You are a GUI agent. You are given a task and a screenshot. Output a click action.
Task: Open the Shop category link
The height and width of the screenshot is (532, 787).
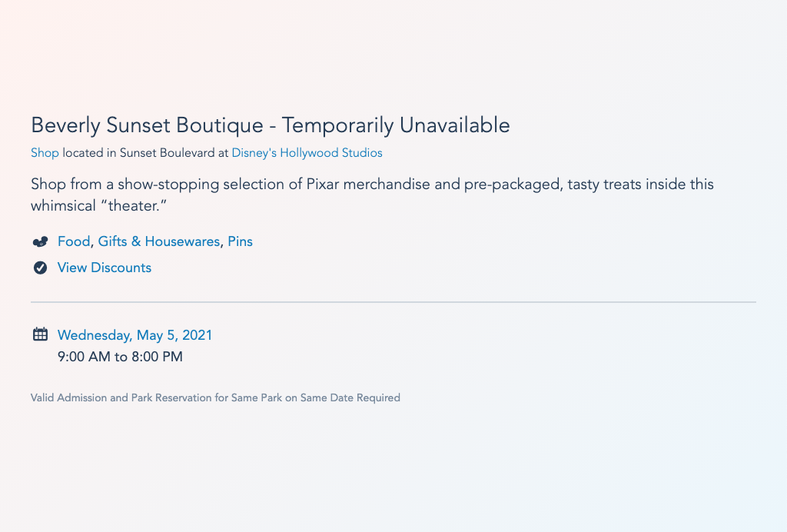45,153
